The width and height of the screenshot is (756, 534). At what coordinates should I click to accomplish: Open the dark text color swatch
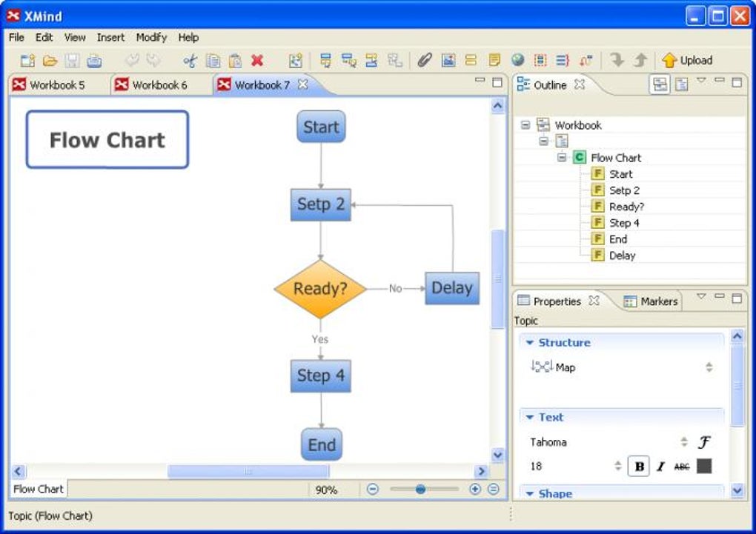704,466
